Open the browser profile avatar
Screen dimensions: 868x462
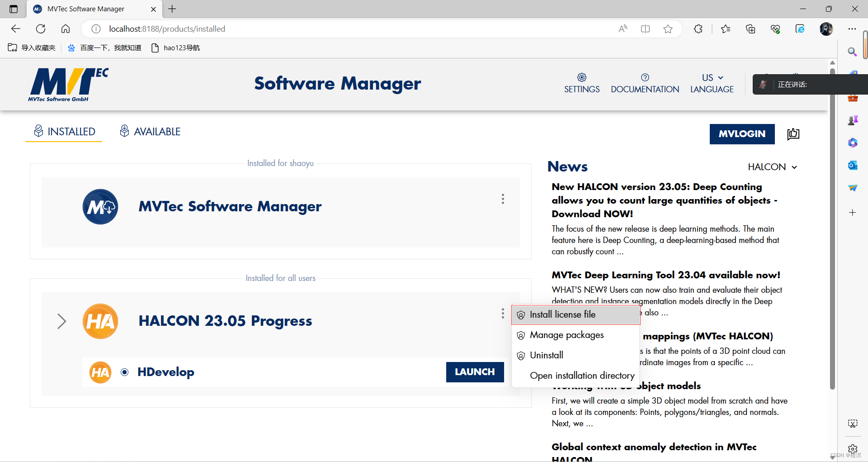point(826,29)
